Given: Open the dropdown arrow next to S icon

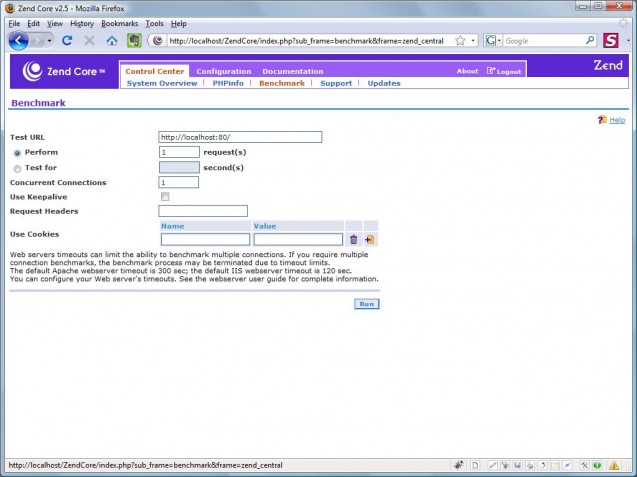Looking at the screenshot, I should point(628,40).
